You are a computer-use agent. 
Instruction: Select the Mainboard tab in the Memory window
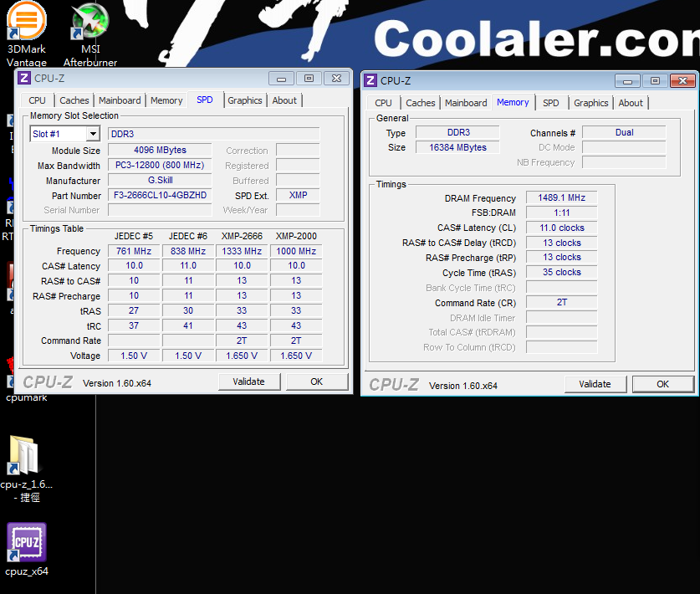pos(466,103)
